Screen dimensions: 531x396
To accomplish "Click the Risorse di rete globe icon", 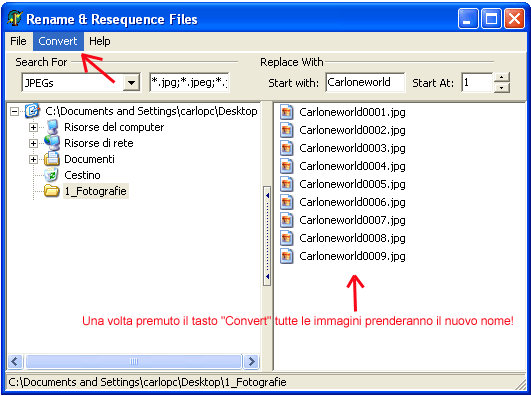I will point(52,143).
